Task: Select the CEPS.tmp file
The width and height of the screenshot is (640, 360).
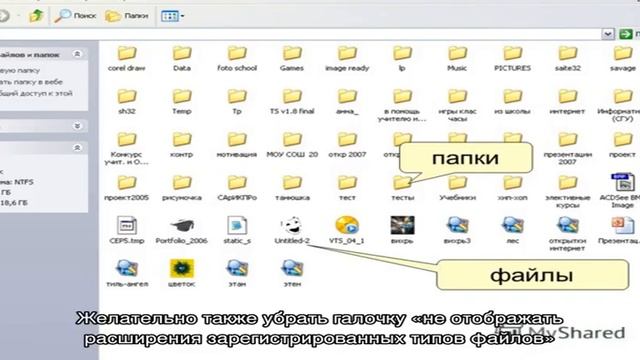Action: pyautogui.click(x=127, y=230)
